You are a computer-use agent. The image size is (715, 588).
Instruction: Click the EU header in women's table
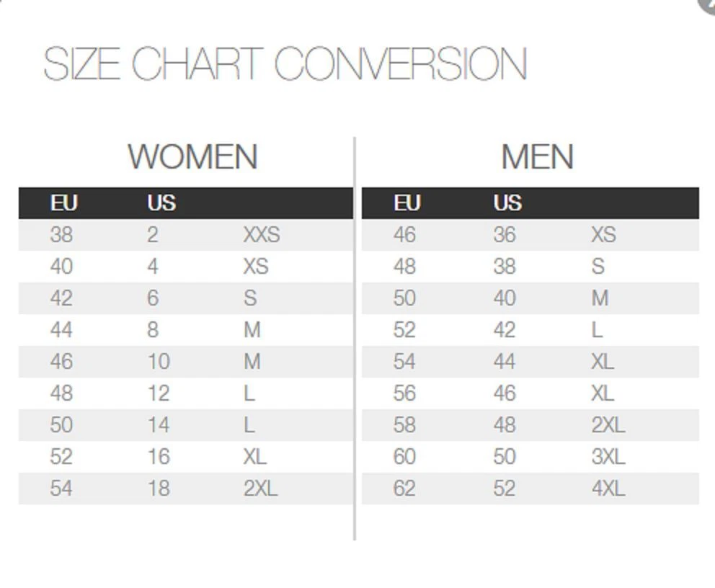coord(64,202)
